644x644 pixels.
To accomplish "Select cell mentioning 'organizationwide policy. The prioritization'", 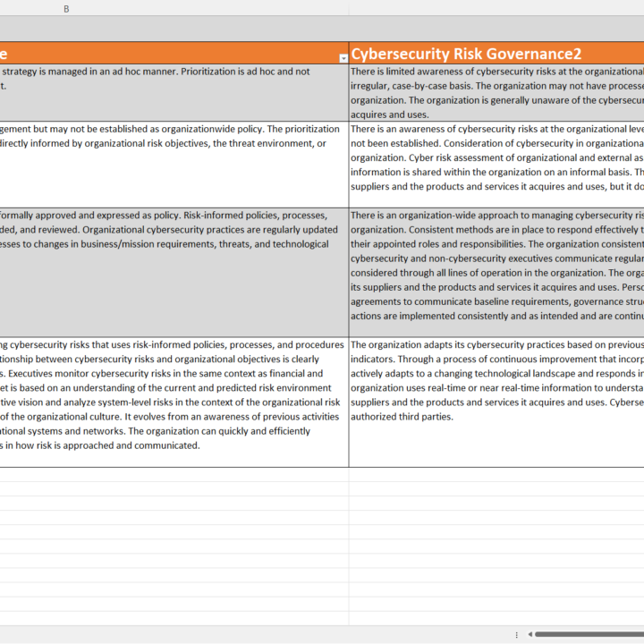I will coord(174,165).
